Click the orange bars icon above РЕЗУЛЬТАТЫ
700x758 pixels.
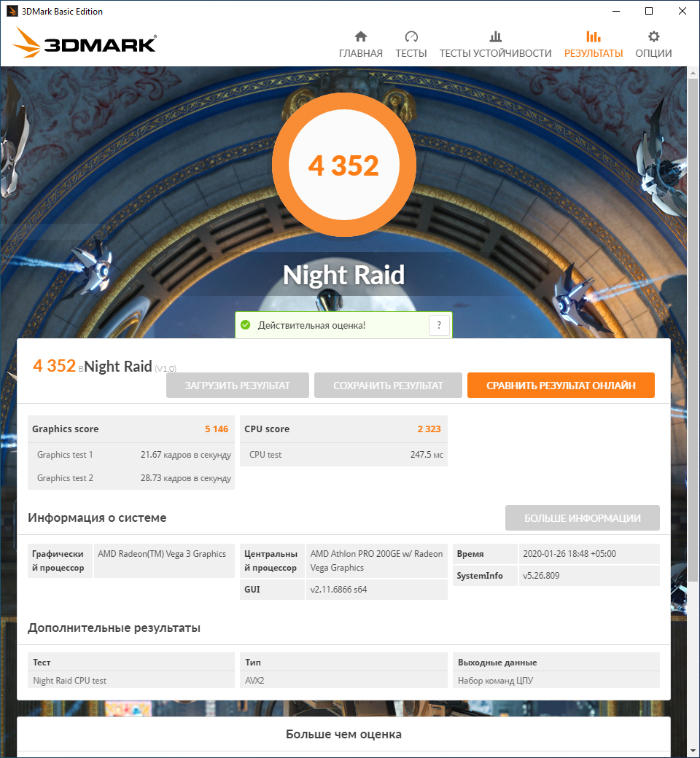coord(593,36)
